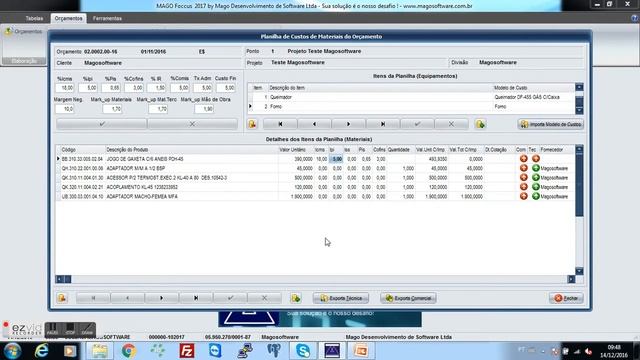640x360 pixels.
Task: Open Google Chrome from the taskbar
Action: coord(129,351)
